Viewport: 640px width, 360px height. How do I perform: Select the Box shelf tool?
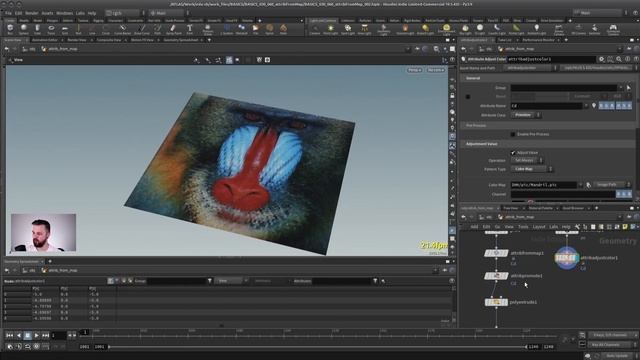tap(10, 29)
